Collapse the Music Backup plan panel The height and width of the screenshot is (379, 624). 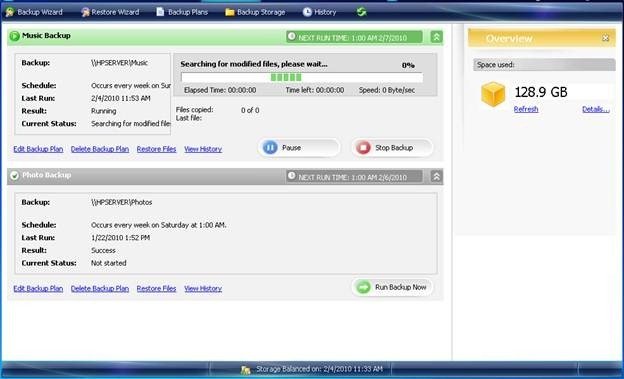pos(437,37)
